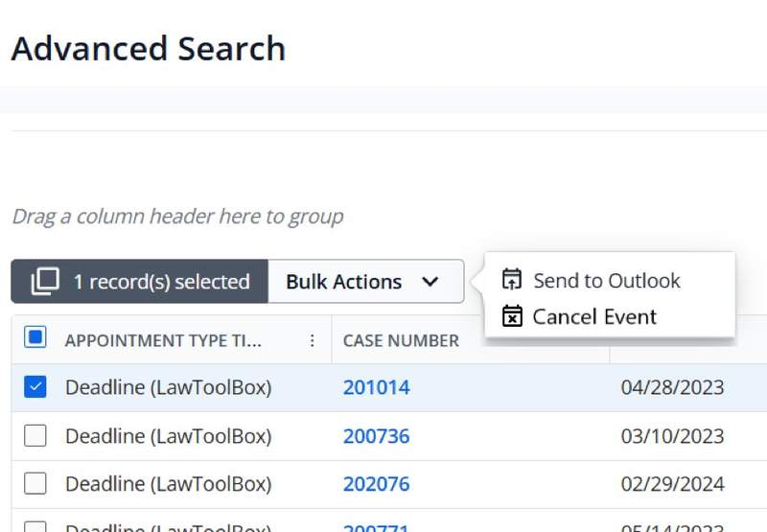The height and width of the screenshot is (532, 767).
Task: Sort by the Case Number column header
Action: [401, 340]
